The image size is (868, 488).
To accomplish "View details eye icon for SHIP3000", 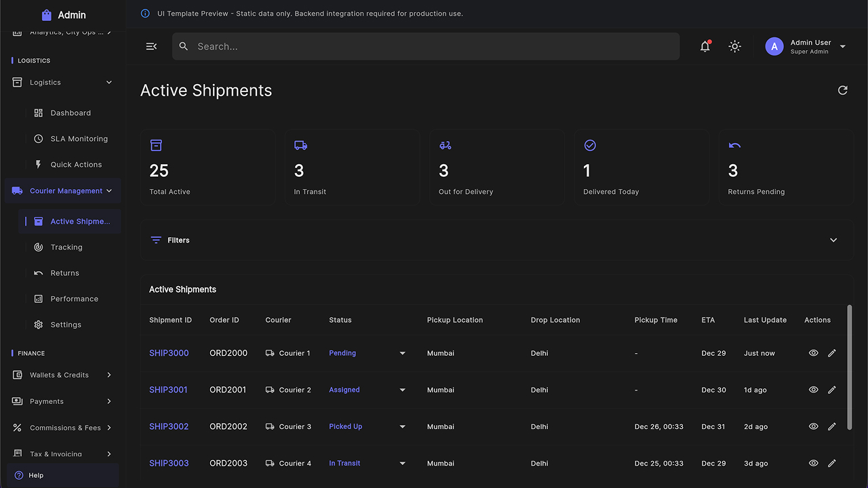I will point(814,353).
